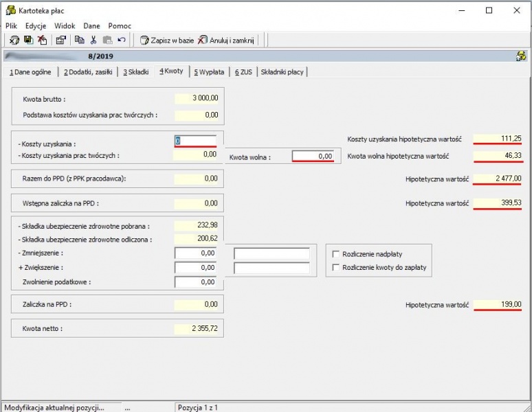
Task: Click the Zwiększenie amount field
Action: 195,268
